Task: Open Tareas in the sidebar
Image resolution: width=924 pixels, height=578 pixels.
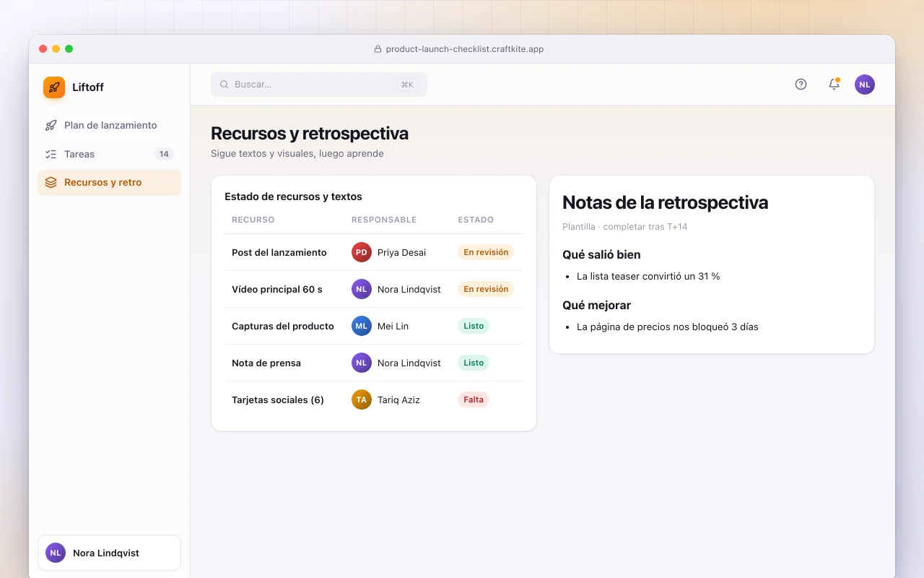Action: [x=109, y=154]
